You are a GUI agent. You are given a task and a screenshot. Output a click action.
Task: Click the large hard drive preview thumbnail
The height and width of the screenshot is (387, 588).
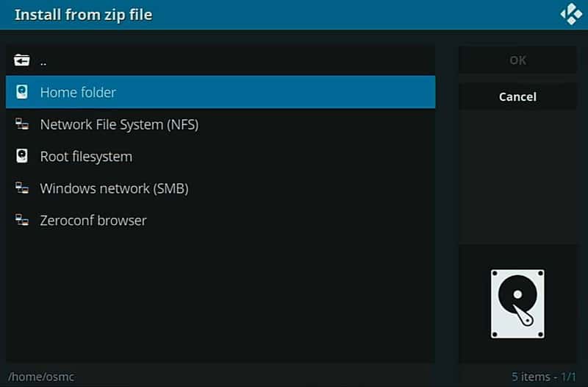[517, 304]
